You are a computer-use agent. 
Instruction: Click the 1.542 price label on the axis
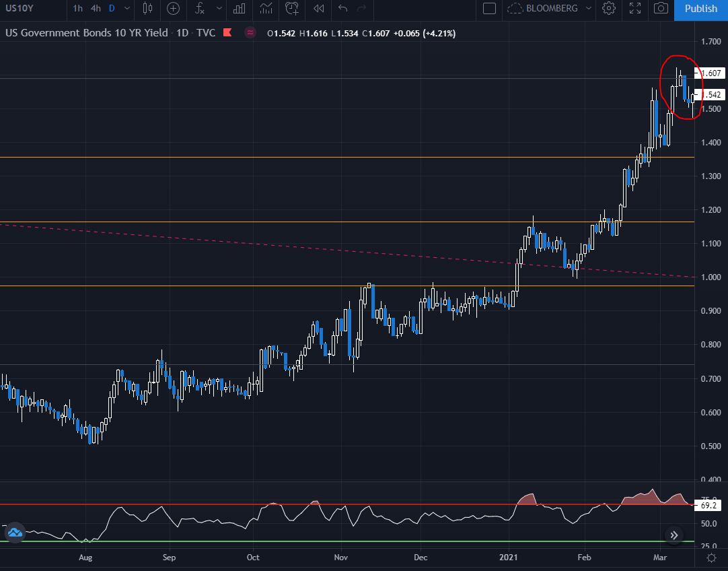[711, 94]
